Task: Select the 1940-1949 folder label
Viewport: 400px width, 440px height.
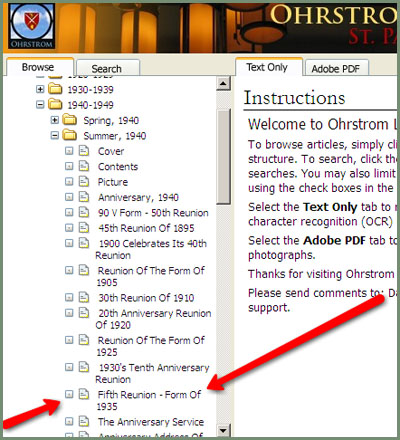Action: pos(91,105)
